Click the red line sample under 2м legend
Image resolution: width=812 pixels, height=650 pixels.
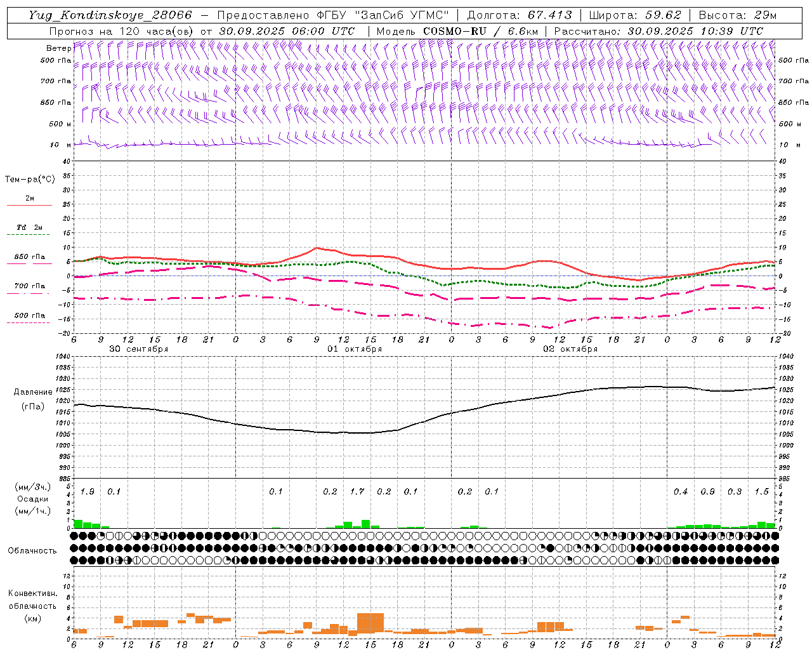click(30, 206)
